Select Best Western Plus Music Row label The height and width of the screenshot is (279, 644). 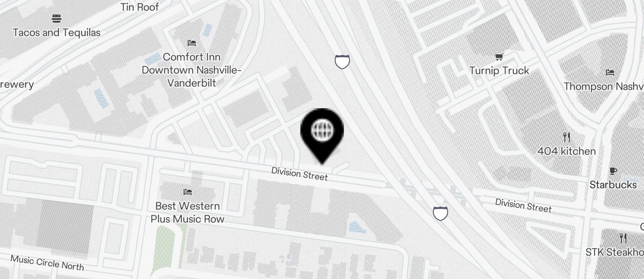pos(188,212)
